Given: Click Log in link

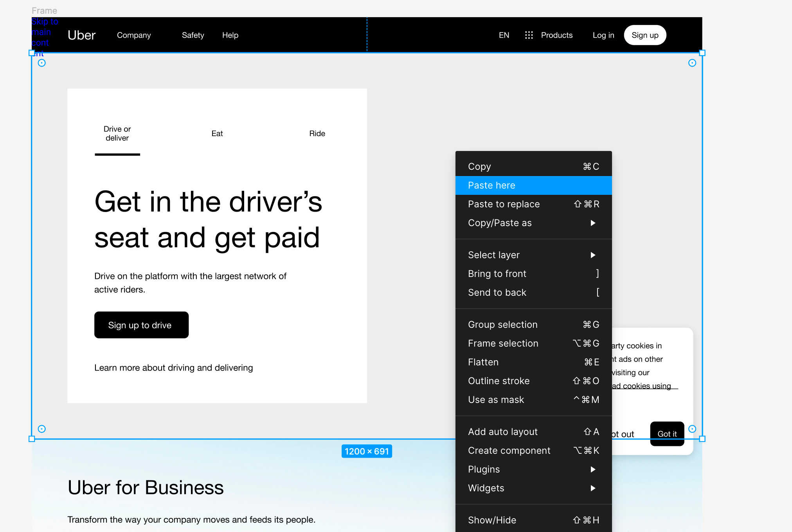Looking at the screenshot, I should (x=603, y=35).
